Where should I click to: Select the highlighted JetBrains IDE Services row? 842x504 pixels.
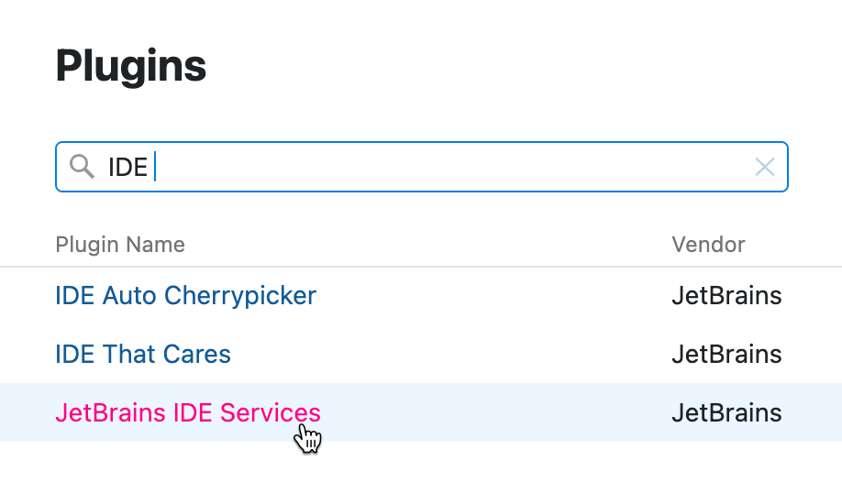[x=495, y=413]
